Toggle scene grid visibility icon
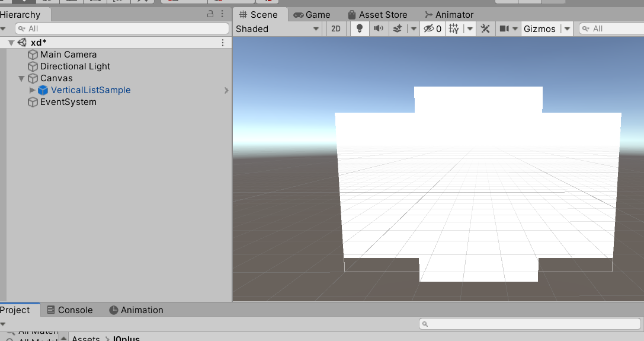This screenshot has height=341, width=644. tap(454, 29)
